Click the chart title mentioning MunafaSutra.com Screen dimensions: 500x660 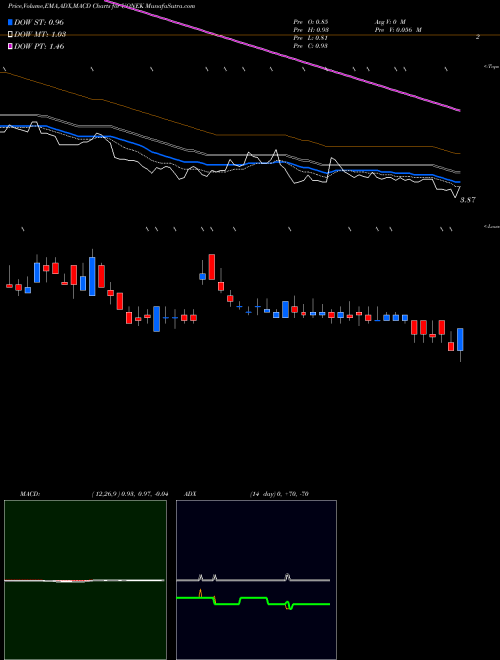click(x=101, y=6)
